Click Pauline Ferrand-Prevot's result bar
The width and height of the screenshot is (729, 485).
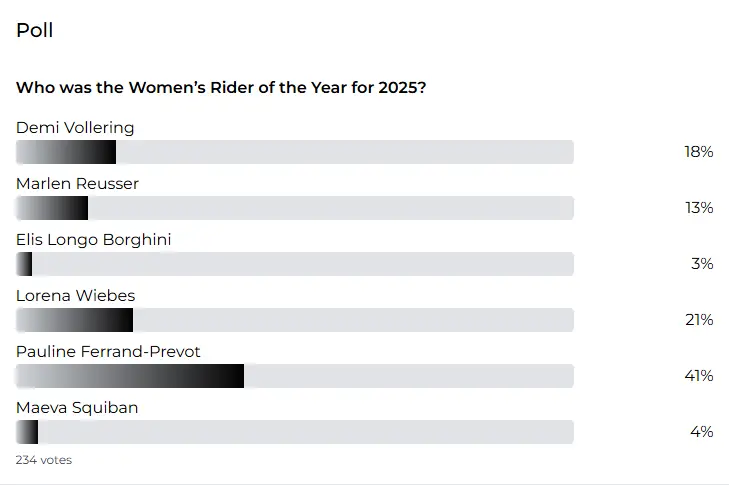click(x=295, y=376)
